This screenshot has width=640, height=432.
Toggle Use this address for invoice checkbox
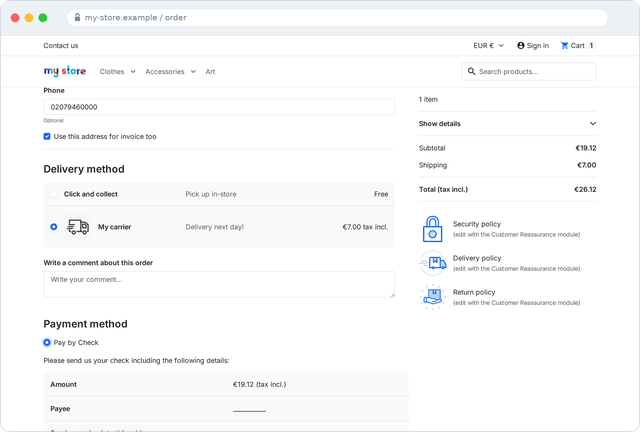click(47, 136)
